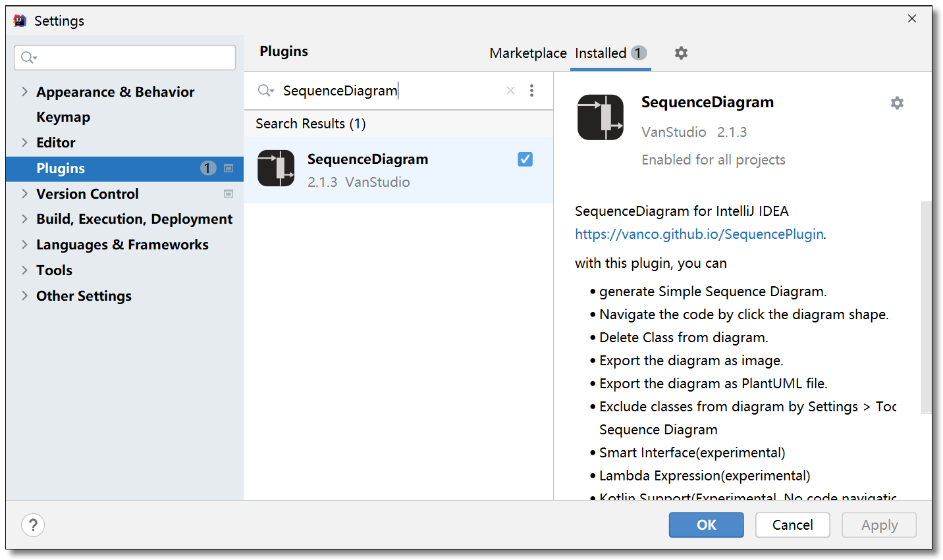Click 'Lambda Expression(experimental)' bullet
This screenshot has height=560, width=943.
point(705,476)
